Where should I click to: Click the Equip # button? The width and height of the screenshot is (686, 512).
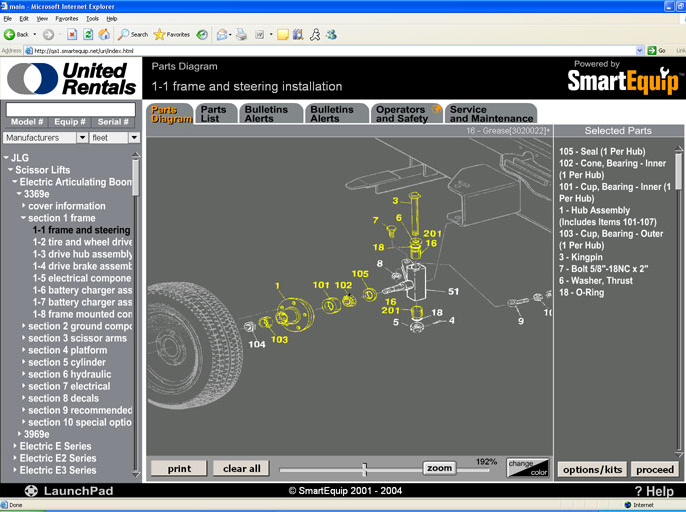click(x=70, y=122)
